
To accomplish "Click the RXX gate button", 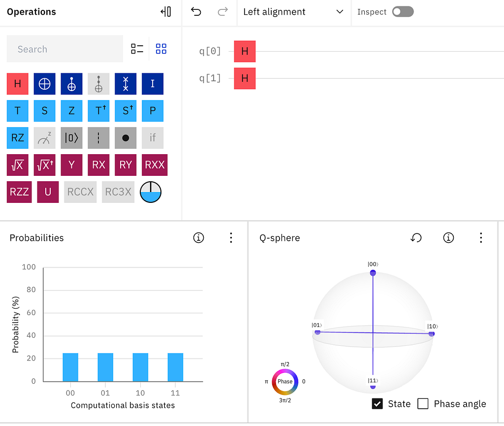I will (x=155, y=165).
